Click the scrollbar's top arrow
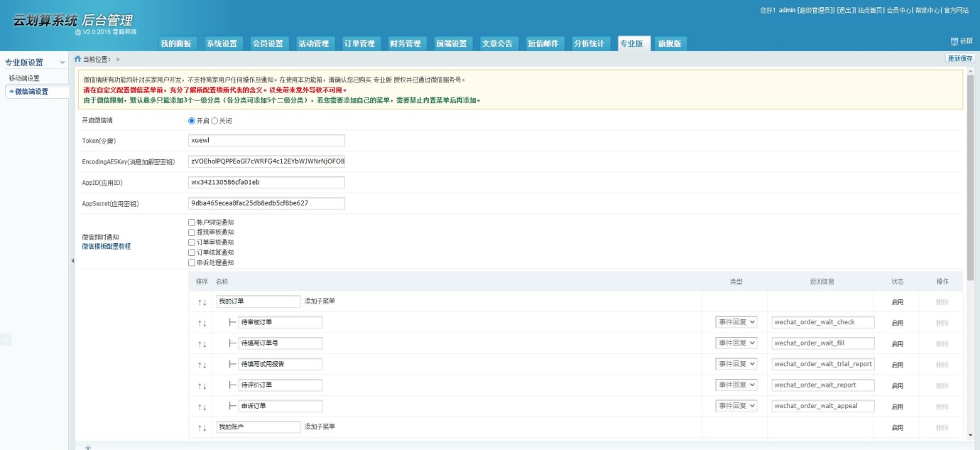 [x=971, y=71]
